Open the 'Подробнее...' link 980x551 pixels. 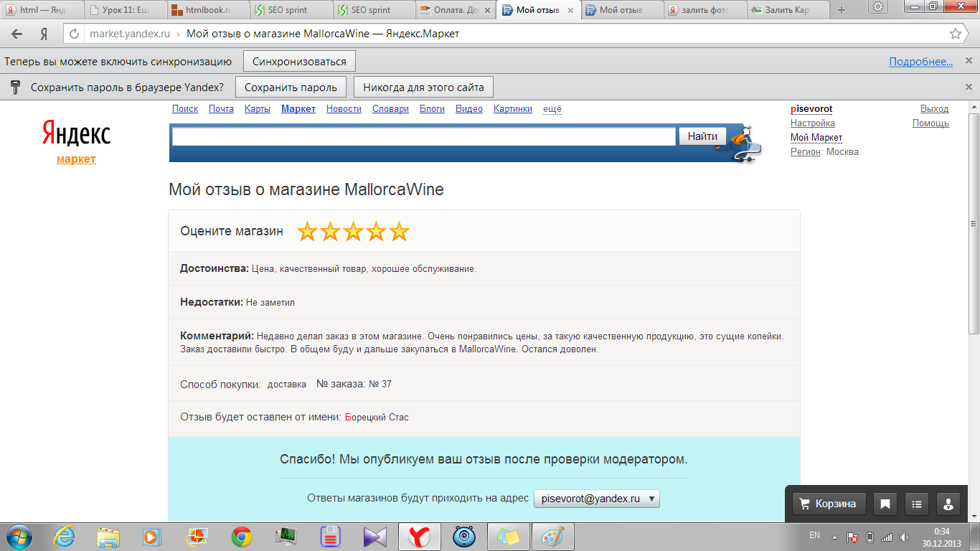pyautogui.click(x=921, y=62)
